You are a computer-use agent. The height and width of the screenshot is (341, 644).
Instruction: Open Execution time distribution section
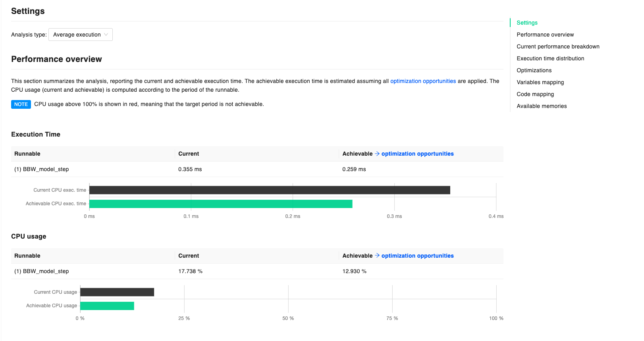tap(550, 58)
